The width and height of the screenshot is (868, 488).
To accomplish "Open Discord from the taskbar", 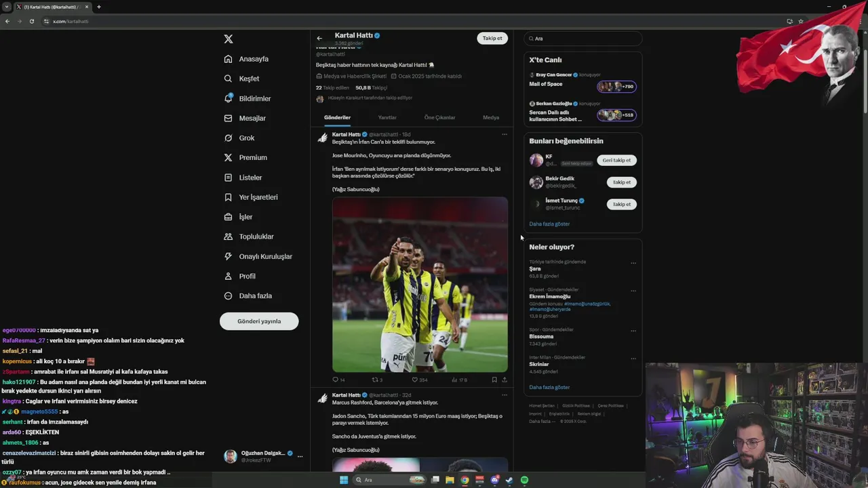I will (x=495, y=480).
